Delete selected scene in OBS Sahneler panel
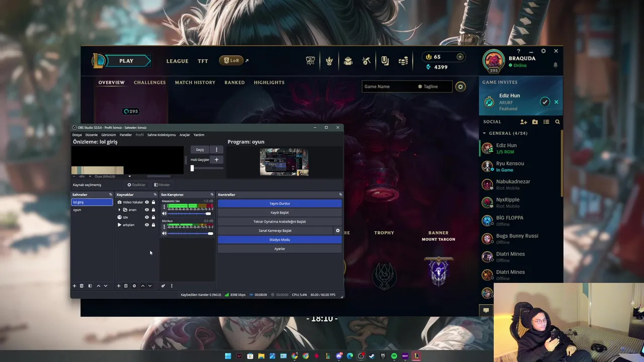 82,286
